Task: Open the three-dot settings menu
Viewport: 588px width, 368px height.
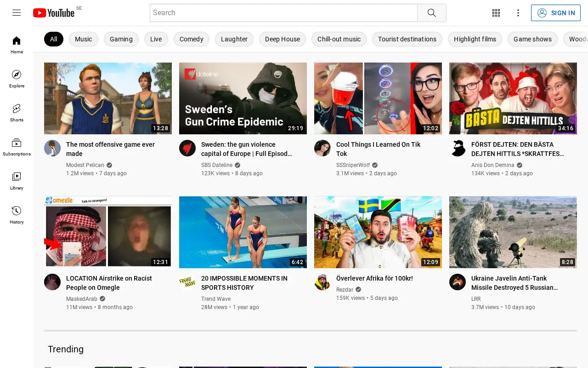Action: (x=518, y=13)
